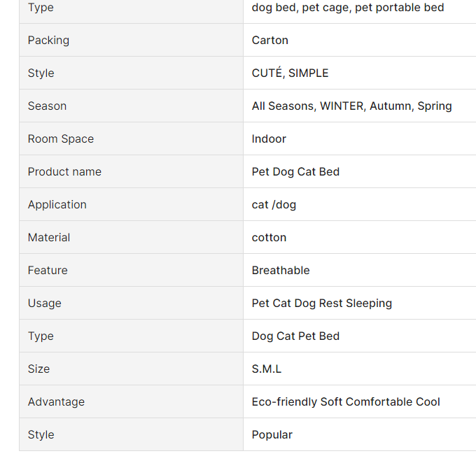Click 'Pet Cat Dog Rest Sleeping' usage text

pyautogui.click(x=321, y=303)
